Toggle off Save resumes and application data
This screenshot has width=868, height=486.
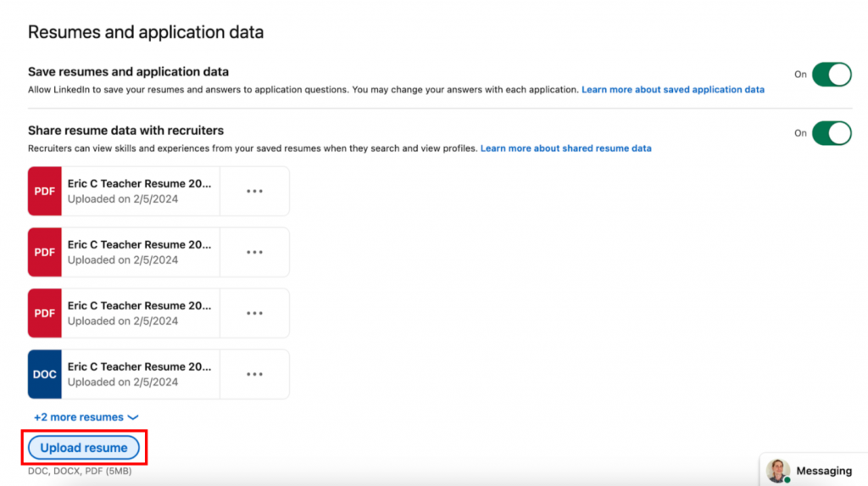tap(831, 75)
